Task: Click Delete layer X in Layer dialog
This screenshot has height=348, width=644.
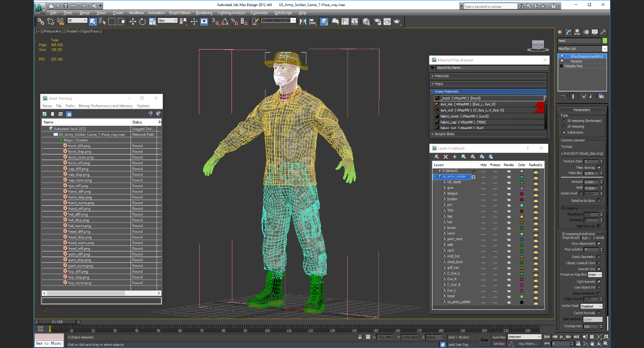Action: (x=446, y=157)
